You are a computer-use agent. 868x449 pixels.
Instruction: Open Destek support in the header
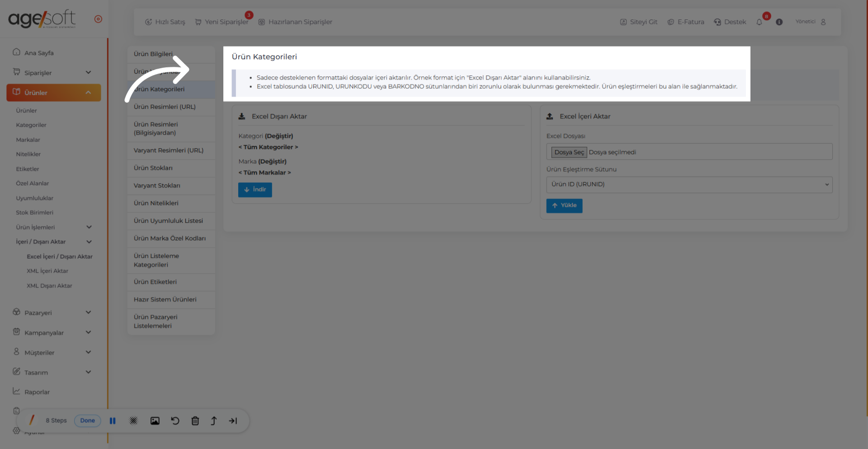(730, 22)
